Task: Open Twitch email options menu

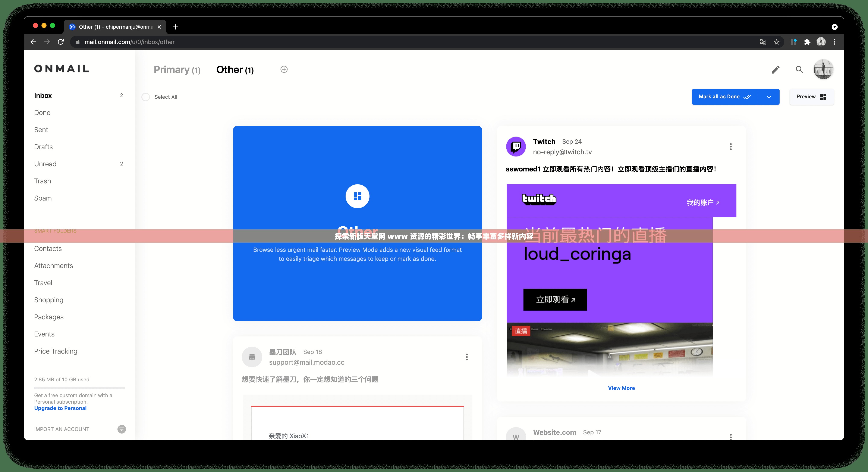Action: 730,147
